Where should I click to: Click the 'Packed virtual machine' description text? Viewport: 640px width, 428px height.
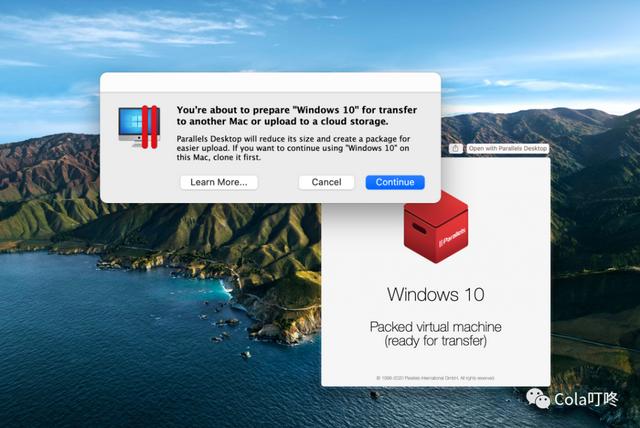pyautogui.click(x=436, y=334)
